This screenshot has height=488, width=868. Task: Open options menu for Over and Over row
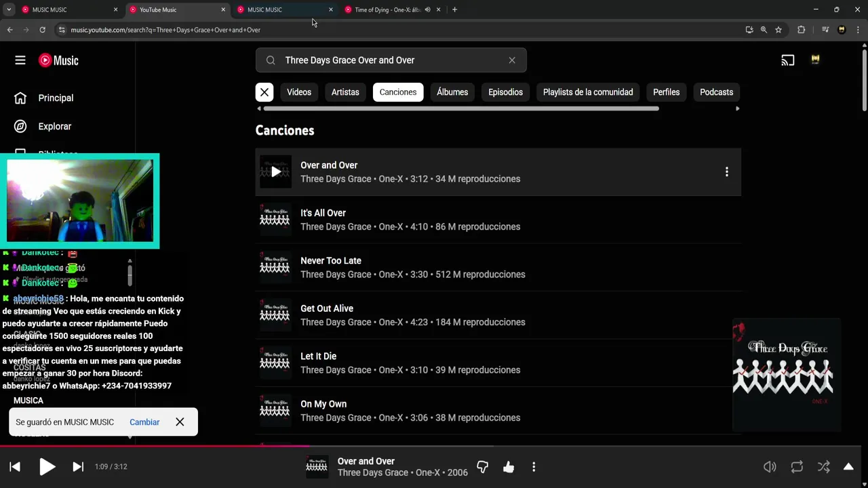pyautogui.click(x=726, y=172)
